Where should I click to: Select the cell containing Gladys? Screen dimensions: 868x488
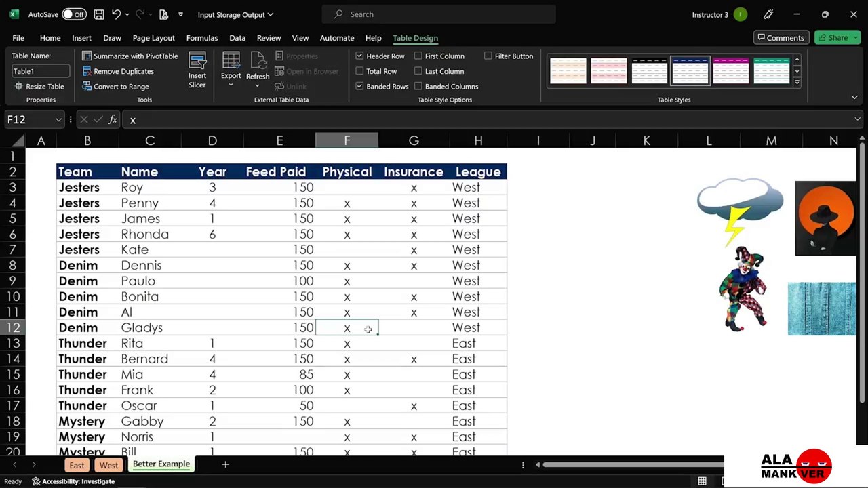pyautogui.click(x=150, y=328)
